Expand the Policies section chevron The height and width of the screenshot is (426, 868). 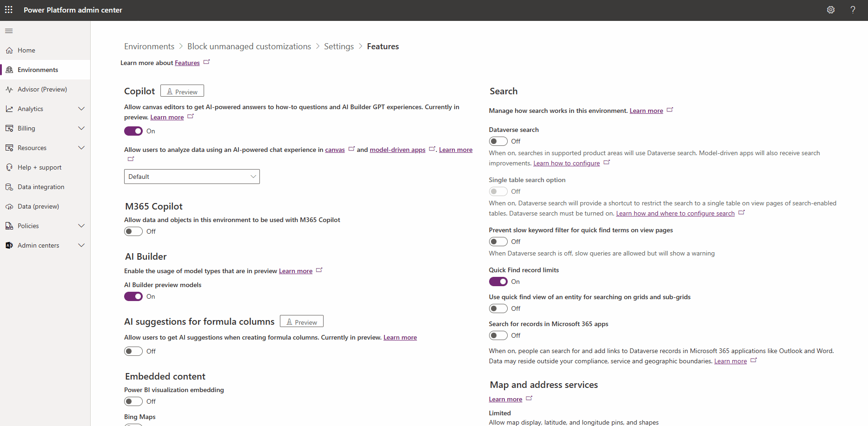click(81, 226)
